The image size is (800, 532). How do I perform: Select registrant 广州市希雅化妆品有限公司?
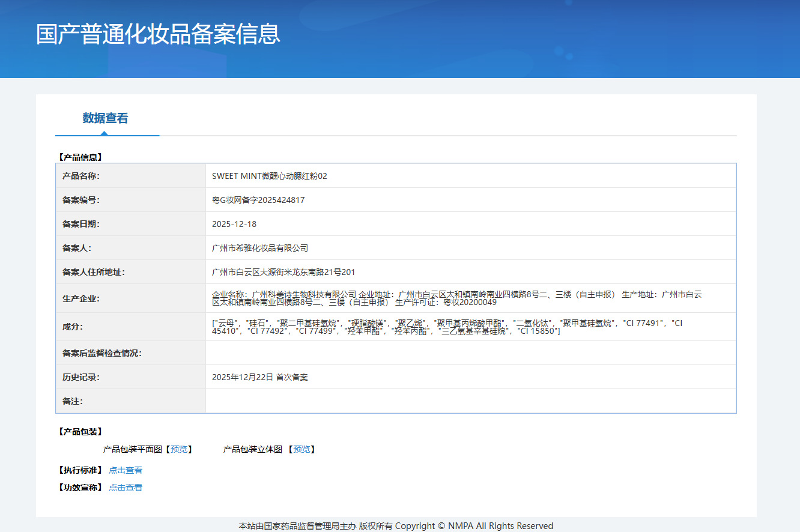tap(260, 248)
